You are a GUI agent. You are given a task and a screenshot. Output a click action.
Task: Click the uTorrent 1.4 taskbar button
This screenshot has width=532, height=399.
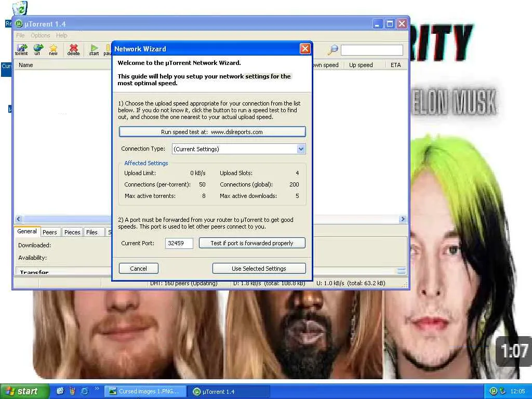point(229,392)
